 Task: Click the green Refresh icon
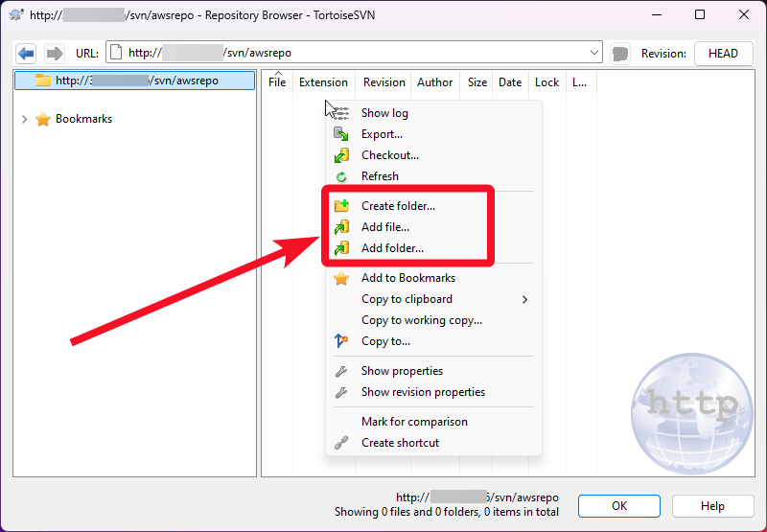(340, 176)
